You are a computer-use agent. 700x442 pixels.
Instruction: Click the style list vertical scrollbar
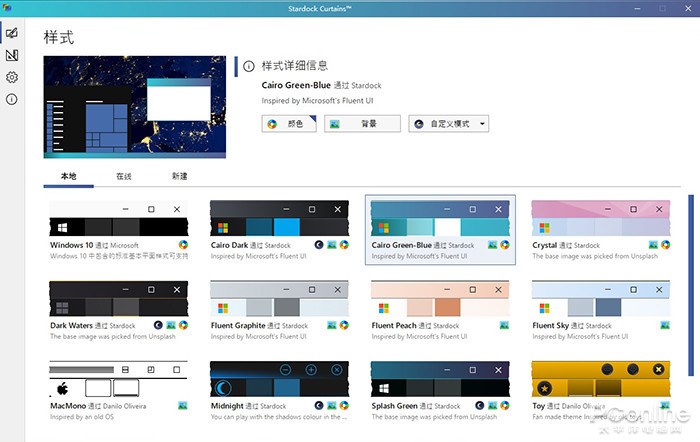[x=691, y=286]
